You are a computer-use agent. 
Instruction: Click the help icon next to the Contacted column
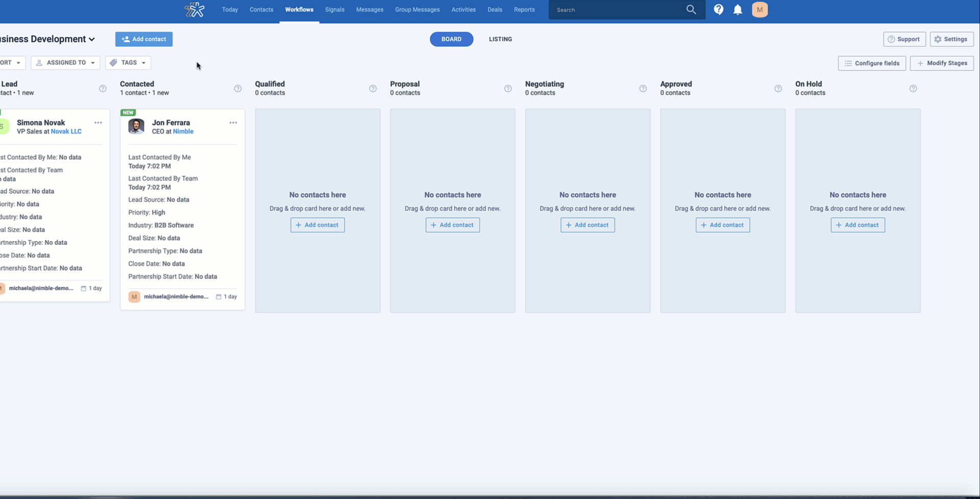pos(237,88)
